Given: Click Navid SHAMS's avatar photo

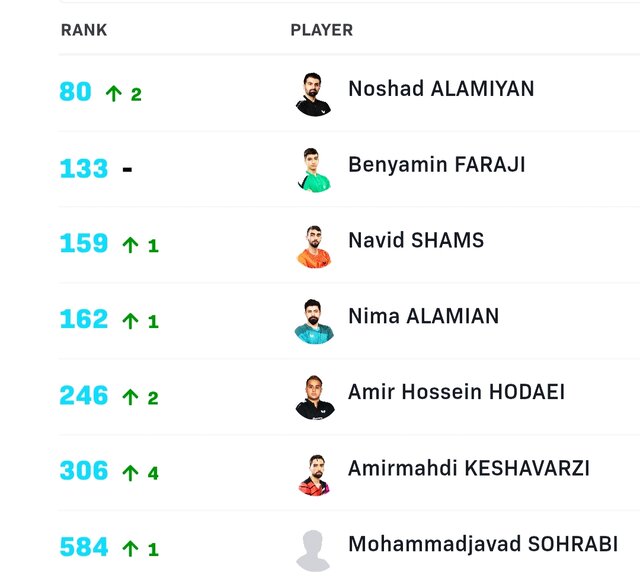Looking at the screenshot, I should click(314, 245).
